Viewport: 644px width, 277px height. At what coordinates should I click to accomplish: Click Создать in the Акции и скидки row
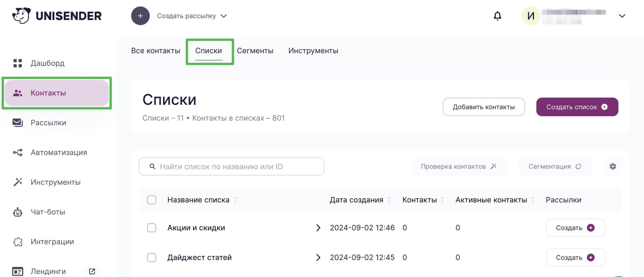tap(576, 228)
